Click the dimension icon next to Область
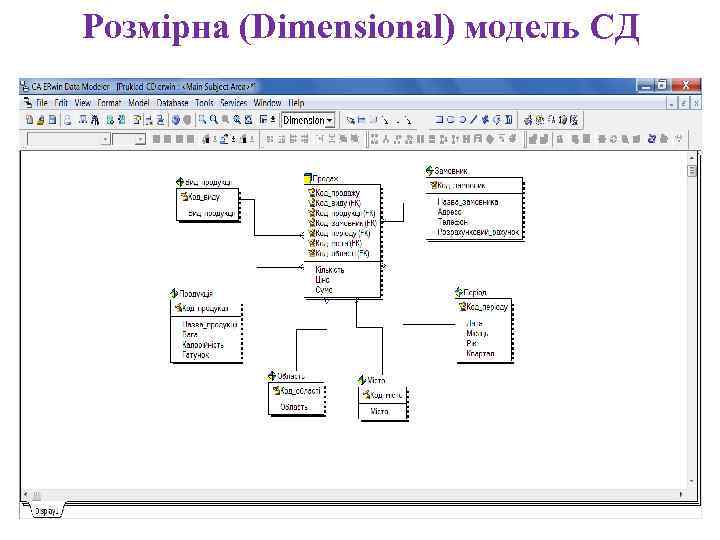Screen dimensions: 720x540 click(272, 376)
